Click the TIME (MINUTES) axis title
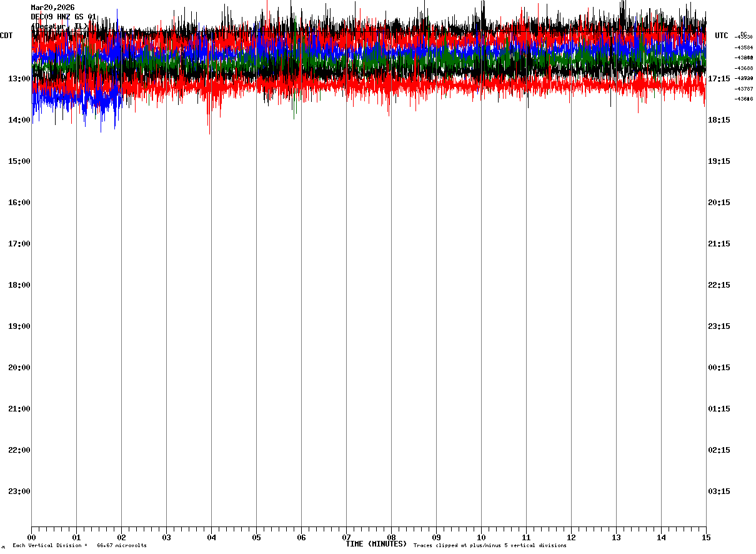This screenshot has height=554, width=756. [x=376, y=544]
